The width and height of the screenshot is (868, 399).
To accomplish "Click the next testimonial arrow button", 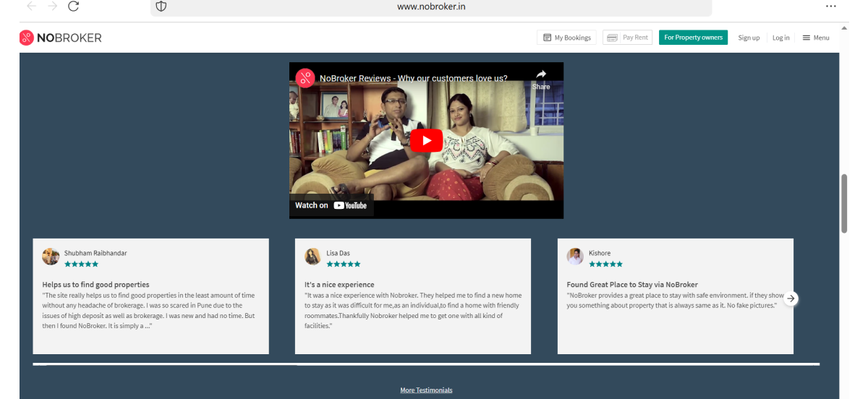I will click(791, 298).
